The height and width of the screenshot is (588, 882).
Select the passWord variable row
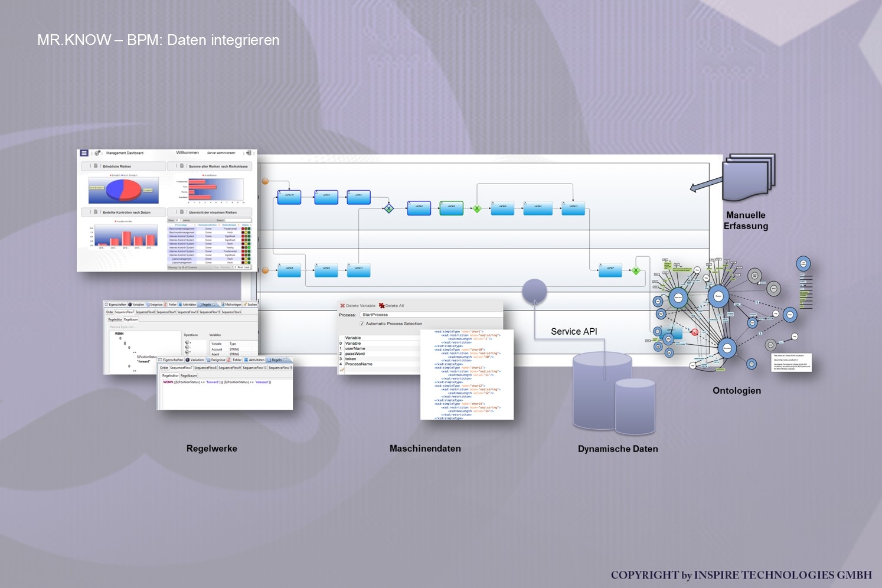tap(379, 354)
